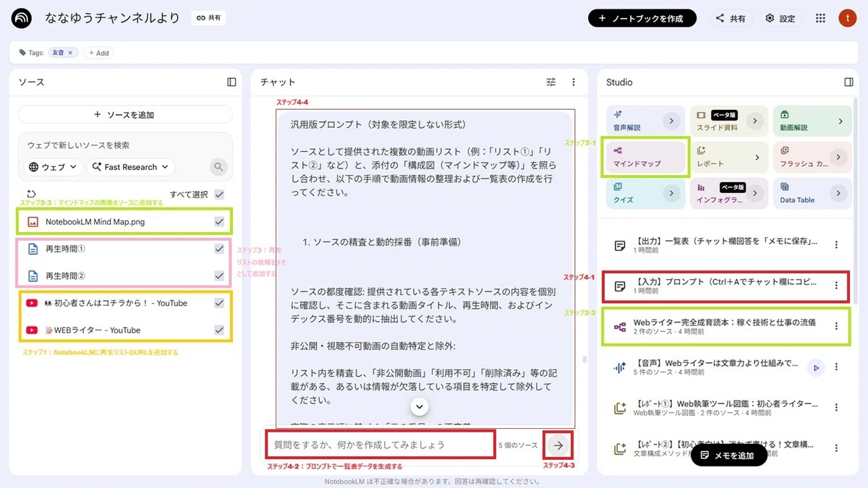The image size is (868, 488).
Task: Toggle checkbox for WEBライター - YouTube
Action: [x=219, y=330]
